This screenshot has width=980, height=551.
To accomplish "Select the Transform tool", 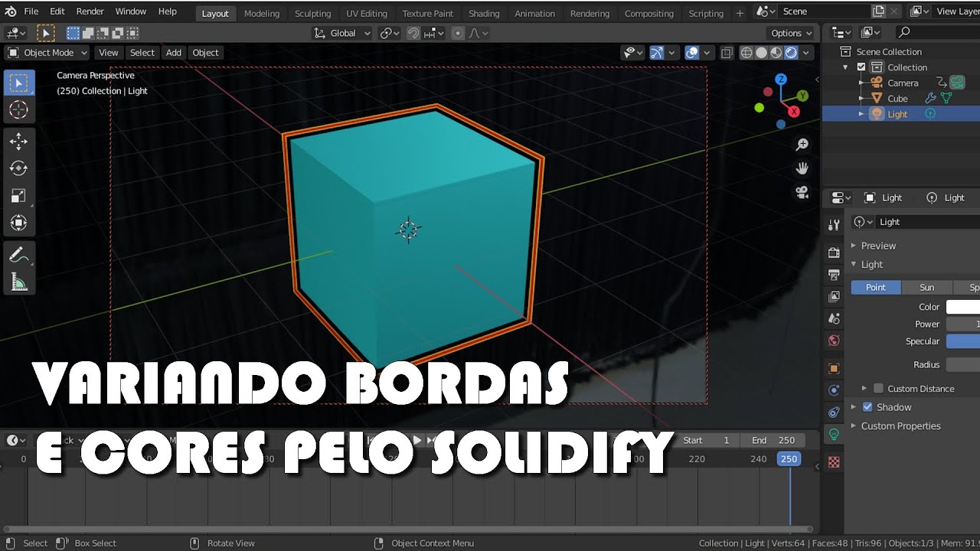I will point(19,223).
